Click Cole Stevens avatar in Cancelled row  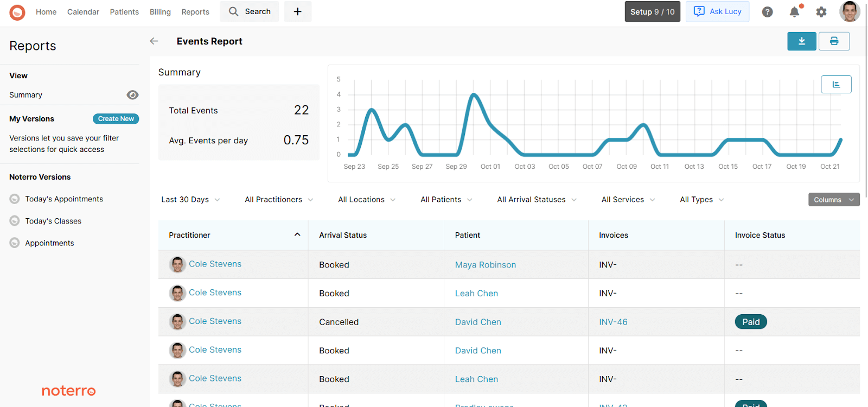177,322
